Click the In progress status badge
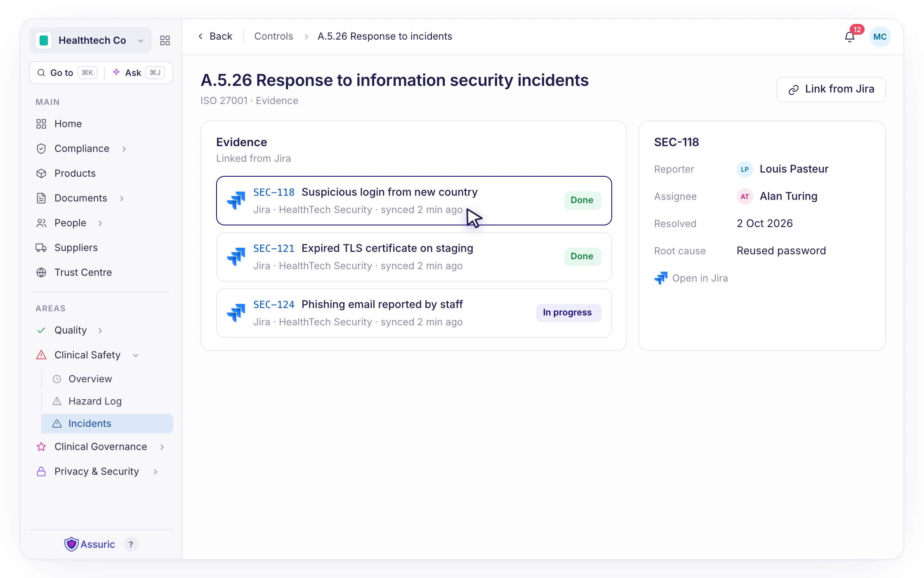 [568, 313]
